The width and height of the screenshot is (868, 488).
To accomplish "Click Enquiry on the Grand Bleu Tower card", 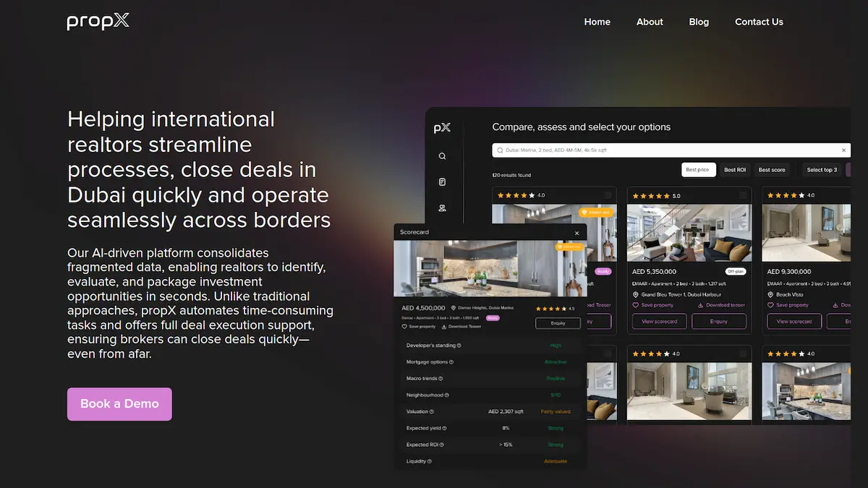I will (719, 322).
